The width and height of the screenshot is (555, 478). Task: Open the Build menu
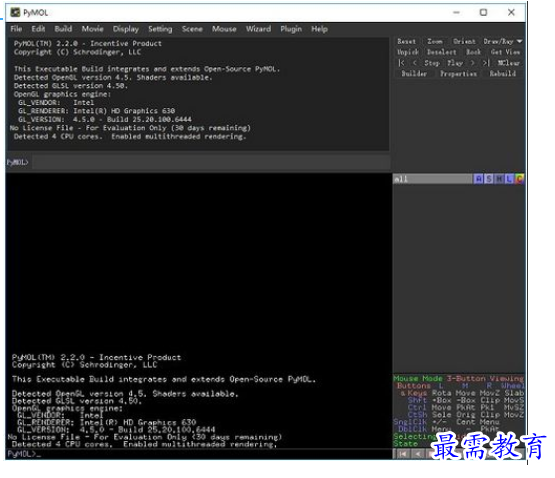[63, 29]
